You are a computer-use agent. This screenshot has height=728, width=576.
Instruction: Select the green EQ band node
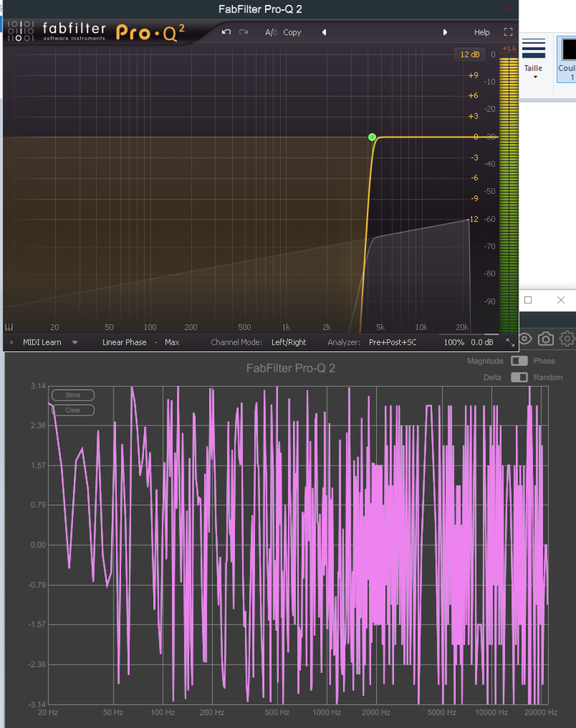pos(372,137)
